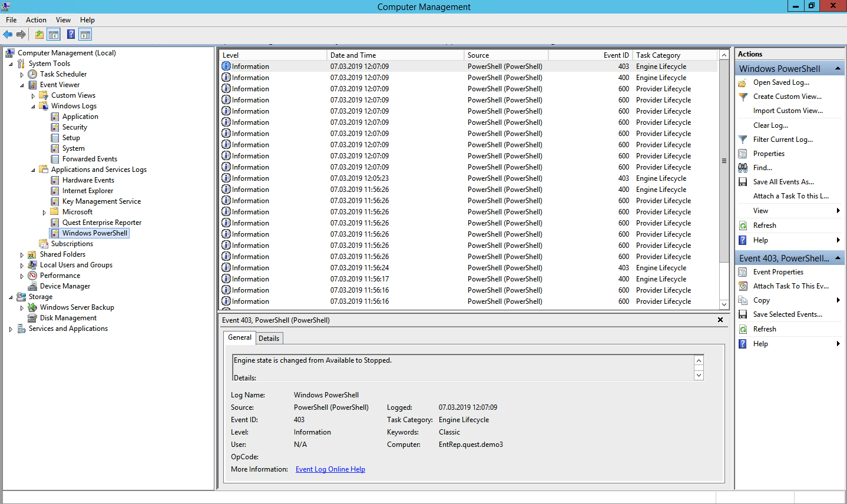Click the Application log icon

[x=55, y=117]
